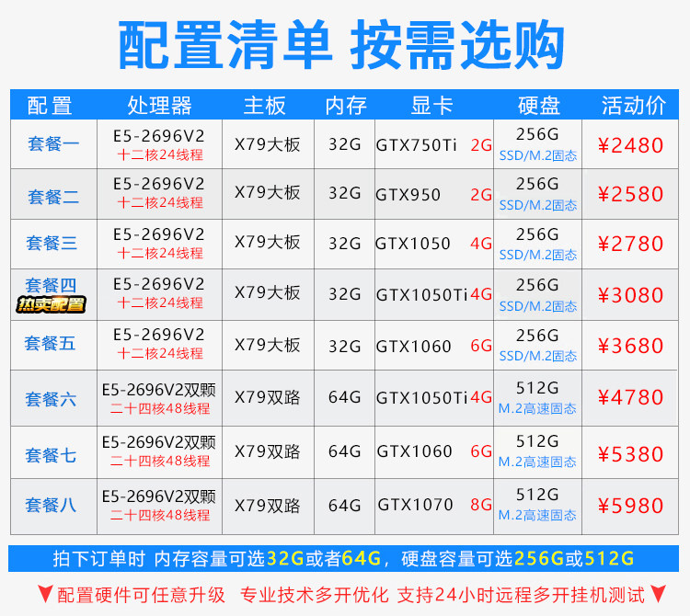Click GTX1050Ti 4G in the 套餐四 row
This screenshot has width=690, height=616.
tap(434, 294)
